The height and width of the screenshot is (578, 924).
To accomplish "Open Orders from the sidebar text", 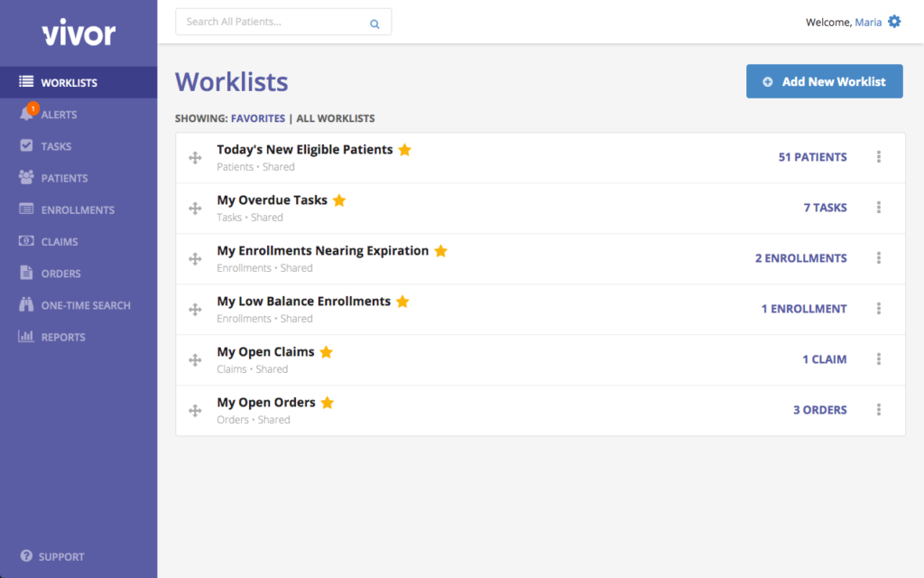I will pyautogui.click(x=60, y=274).
